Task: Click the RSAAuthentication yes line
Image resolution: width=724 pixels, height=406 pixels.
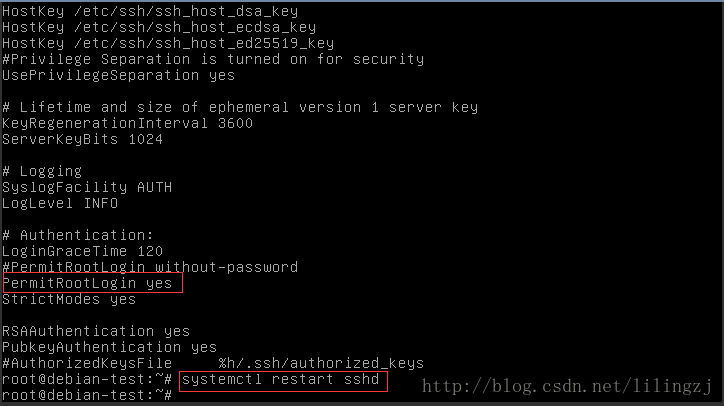Action: (x=96, y=331)
